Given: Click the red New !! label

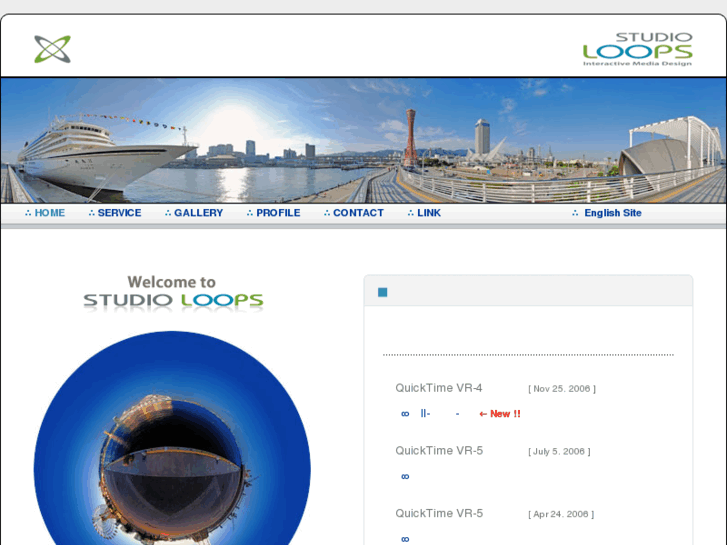Looking at the screenshot, I should 500,414.
